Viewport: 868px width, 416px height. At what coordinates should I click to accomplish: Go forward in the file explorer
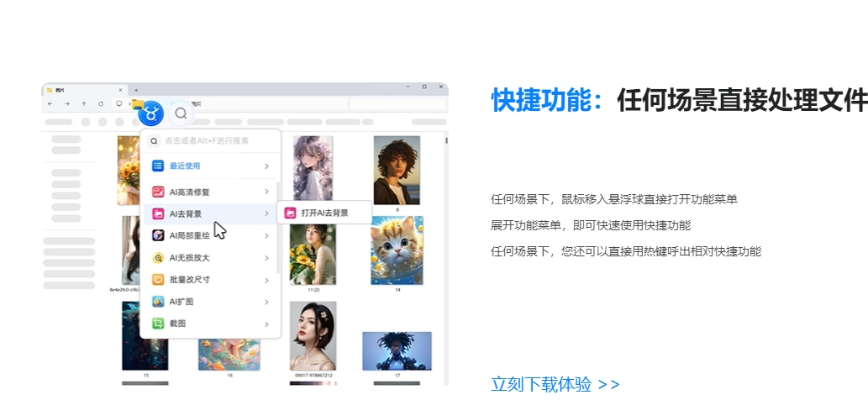tap(67, 103)
